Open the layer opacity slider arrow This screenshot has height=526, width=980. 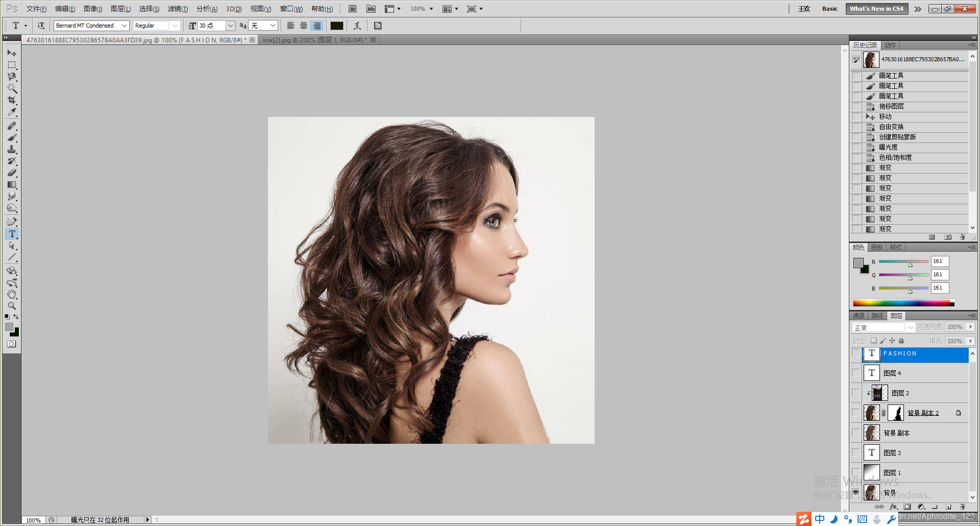point(971,327)
